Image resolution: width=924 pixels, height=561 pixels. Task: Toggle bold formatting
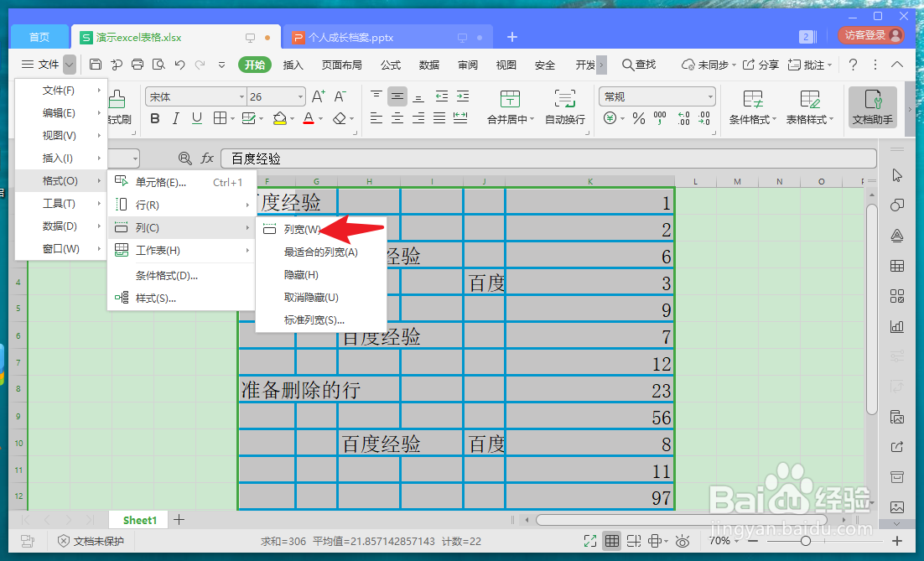click(x=154, y=119)
